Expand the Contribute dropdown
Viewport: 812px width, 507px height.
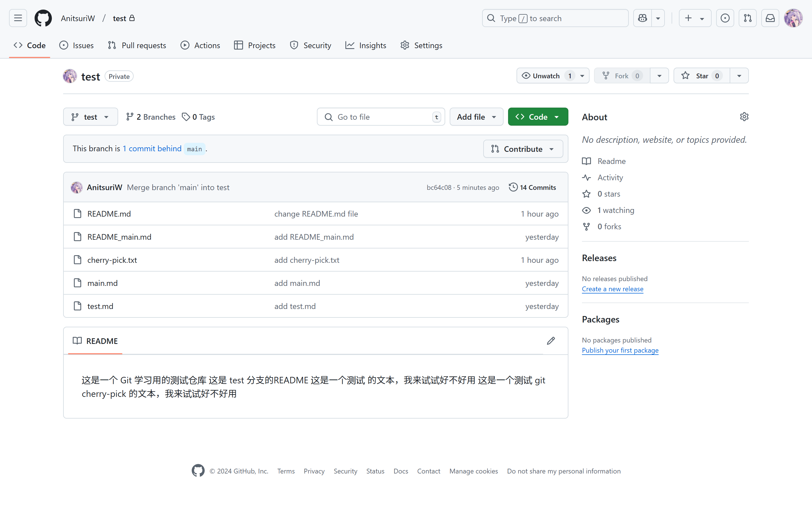523,149
